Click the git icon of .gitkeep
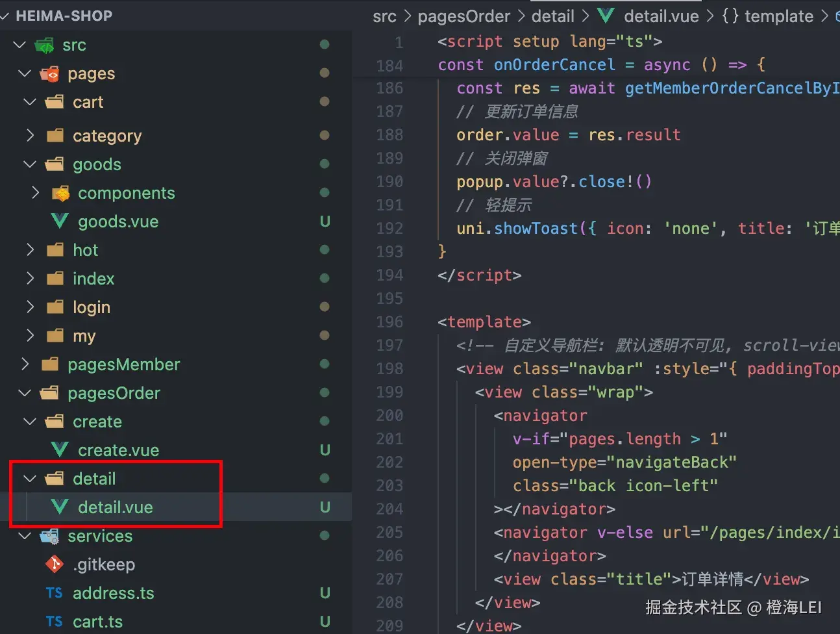Viewport: 840px width, 634px height. point(55,564)
